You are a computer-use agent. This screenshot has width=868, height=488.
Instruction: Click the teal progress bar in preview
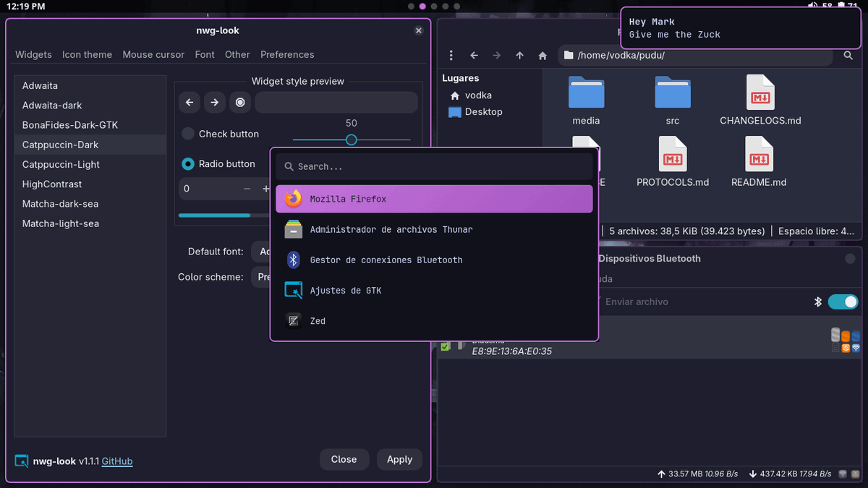click(215, 215)
